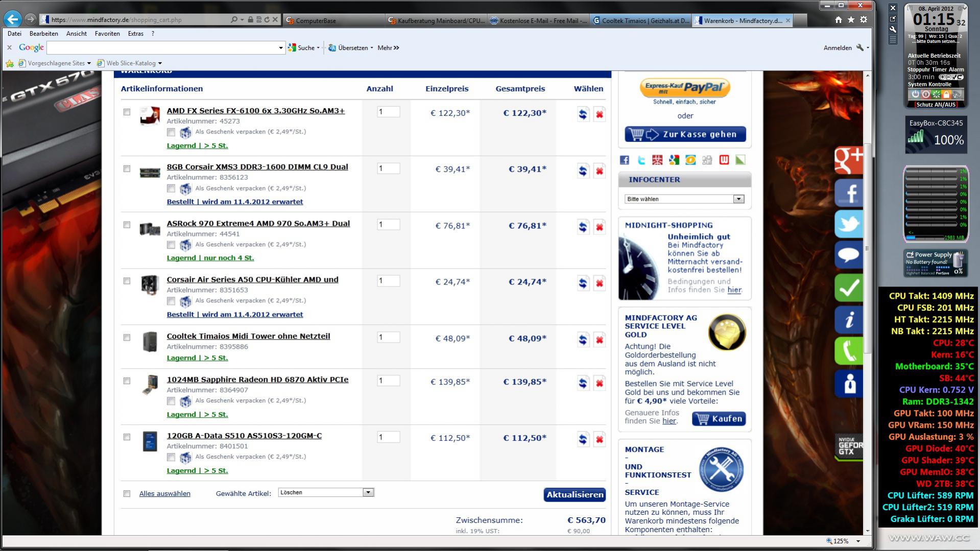Image resolution: width=980 pixels, height=551 pixels.
Task: Click the green phone sidebar button
Action: coord(849,351)
